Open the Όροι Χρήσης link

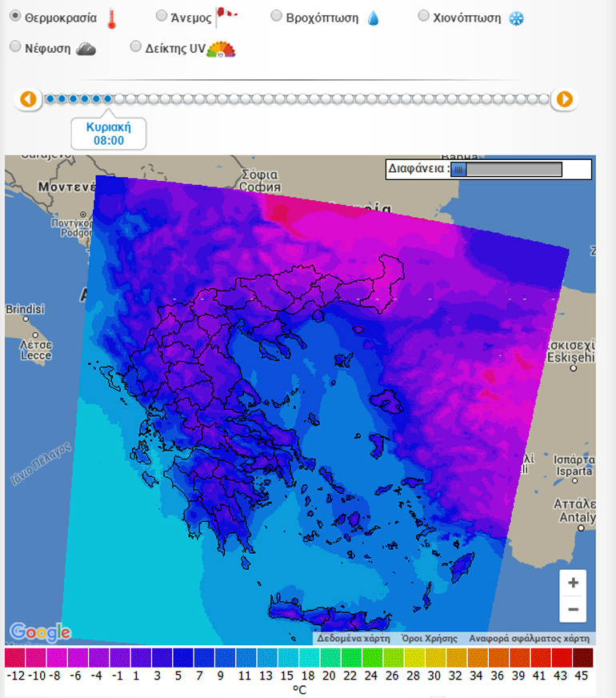click(430, 639)
